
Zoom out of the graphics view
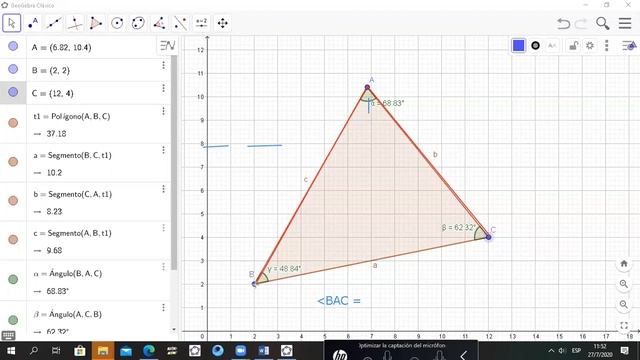(x=624, y=304)
